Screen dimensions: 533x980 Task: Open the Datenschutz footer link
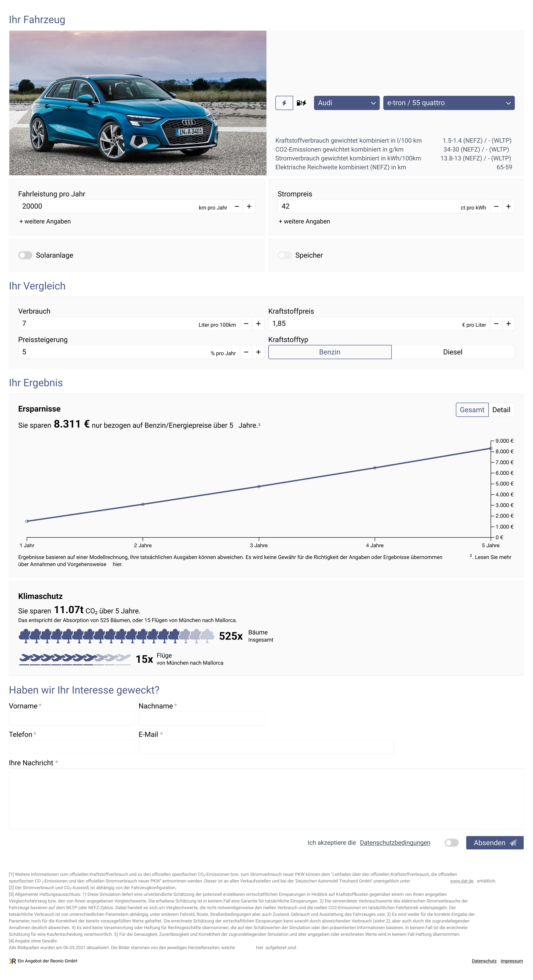click(x=484, y=961)
